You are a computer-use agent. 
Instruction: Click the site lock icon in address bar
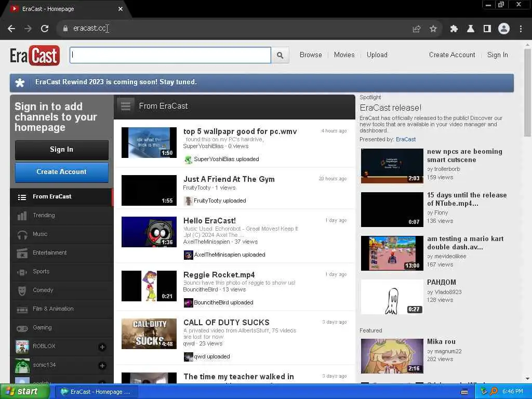click(65, 29)
